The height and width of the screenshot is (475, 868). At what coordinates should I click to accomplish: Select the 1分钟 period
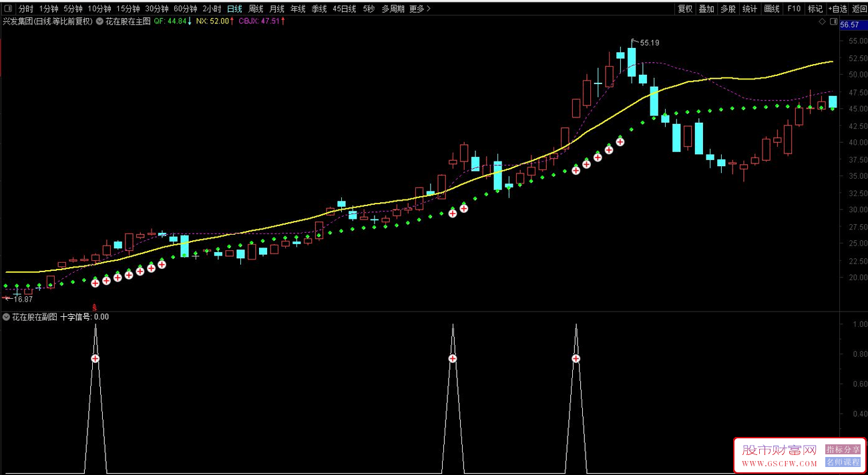(x=49, y=9)
